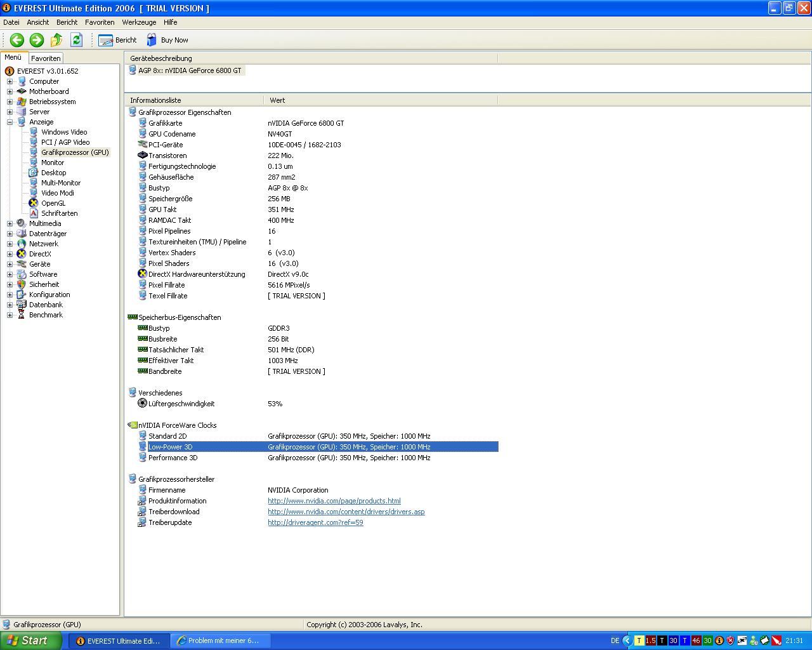812x650 pixels.
Task: Expand the Server tree node
Action: (10, 112)
